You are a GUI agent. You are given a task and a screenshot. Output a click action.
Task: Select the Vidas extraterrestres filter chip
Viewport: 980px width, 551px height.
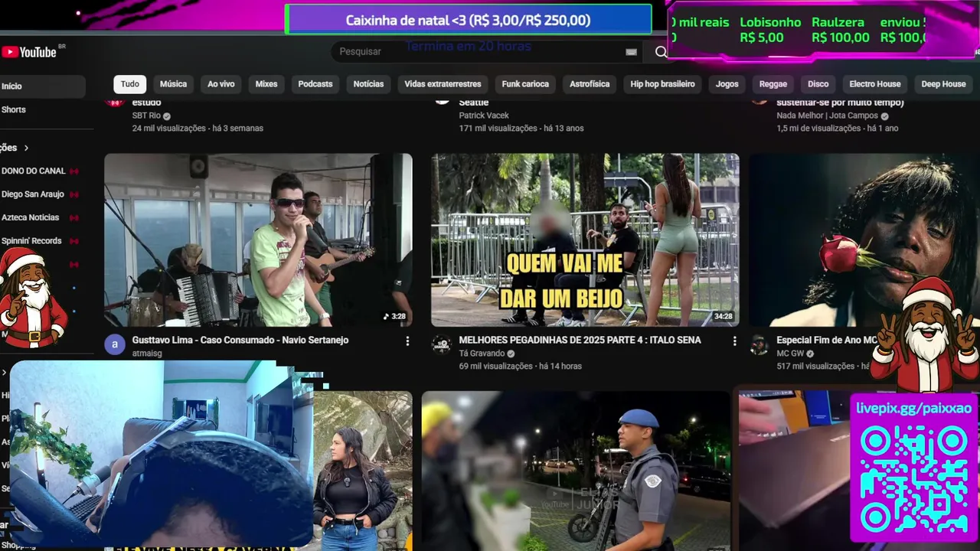(x=443, y=84)
